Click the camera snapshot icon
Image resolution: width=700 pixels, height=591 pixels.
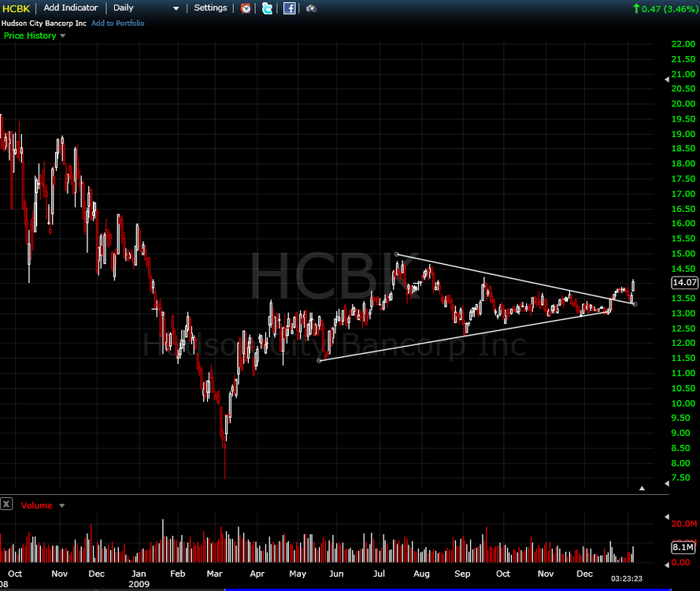pyautogui.click(x=311, y=9)
